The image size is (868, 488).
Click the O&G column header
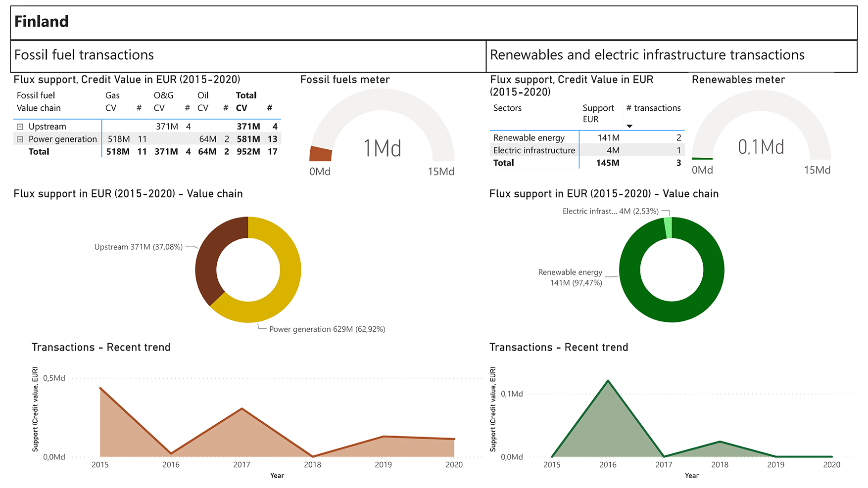[163, 95]
